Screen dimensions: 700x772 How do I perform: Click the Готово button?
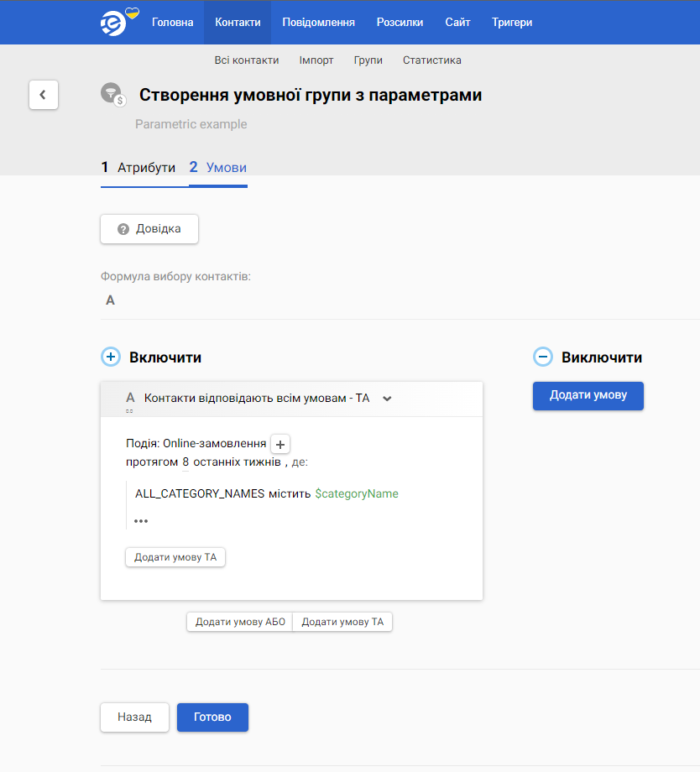tap(212, 717)
